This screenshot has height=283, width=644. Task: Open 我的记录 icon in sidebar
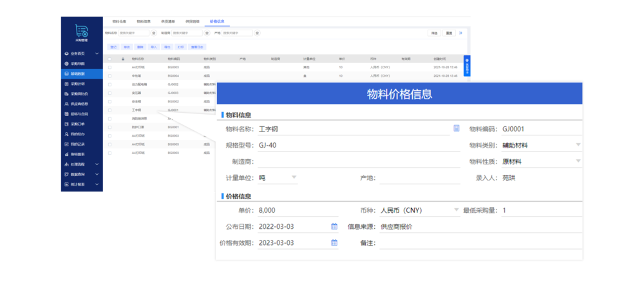click(x=66, y=144)
